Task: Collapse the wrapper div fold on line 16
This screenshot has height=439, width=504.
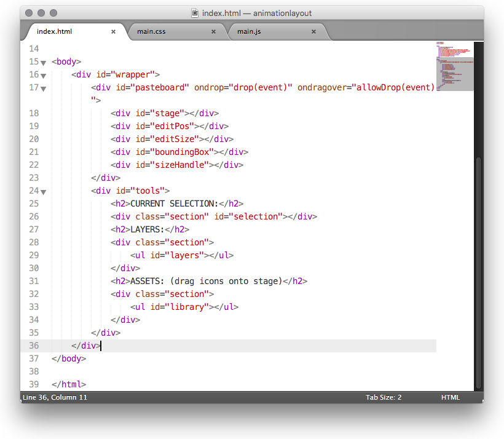Action: (44, 76)
